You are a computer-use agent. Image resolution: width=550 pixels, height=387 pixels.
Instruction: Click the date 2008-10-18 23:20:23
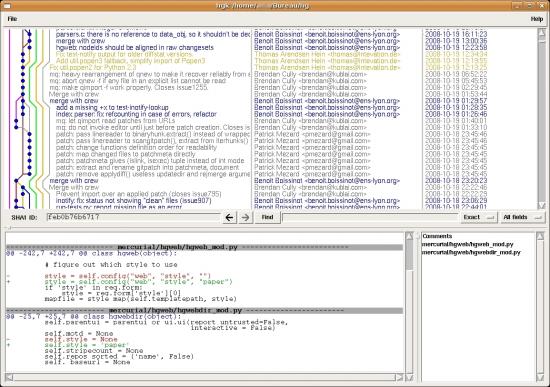456,181
